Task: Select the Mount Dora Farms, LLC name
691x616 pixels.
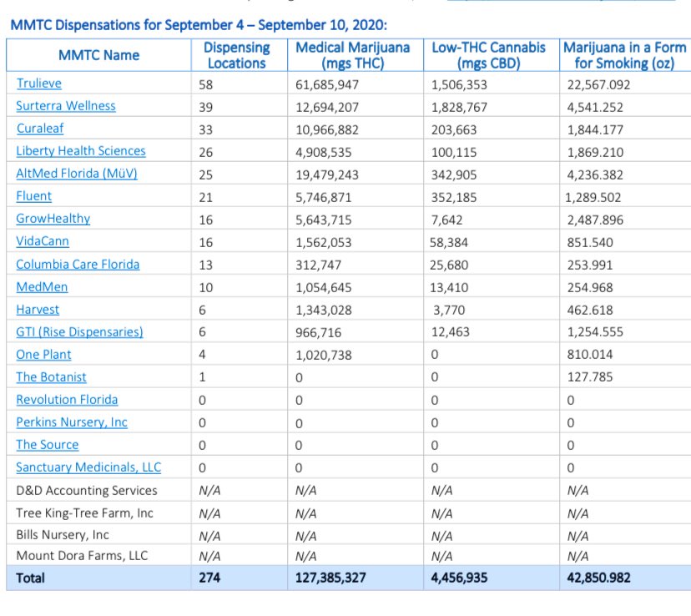Action: [x=82, y=556]
